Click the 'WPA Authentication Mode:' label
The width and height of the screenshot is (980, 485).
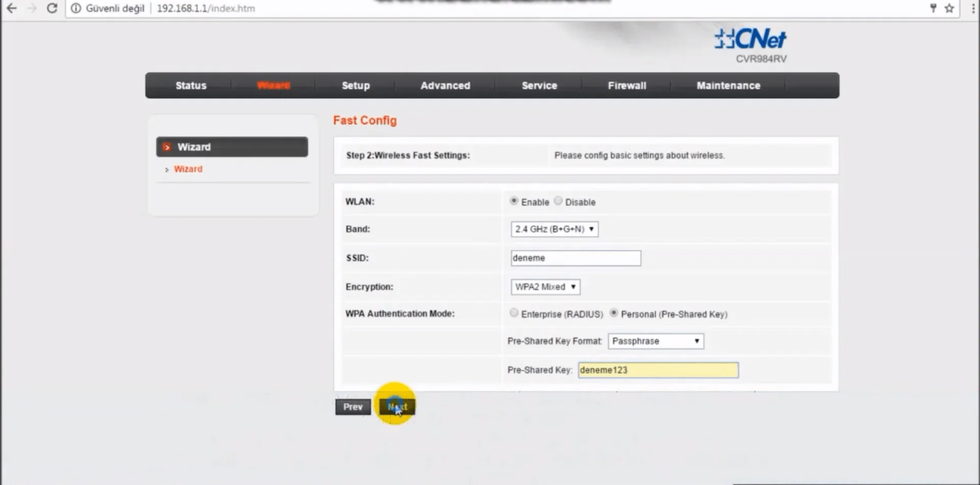(400, 313)
